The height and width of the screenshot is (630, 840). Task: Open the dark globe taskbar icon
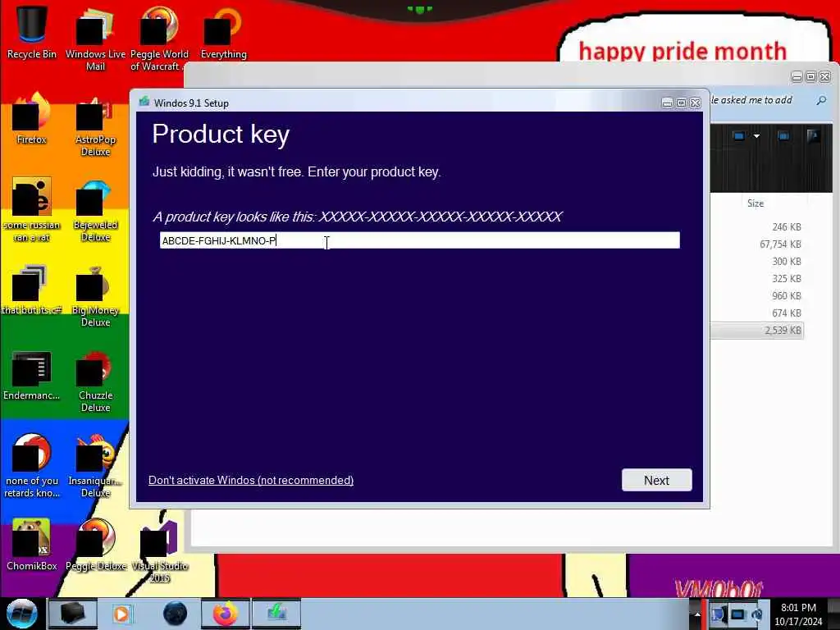(176, 614)
